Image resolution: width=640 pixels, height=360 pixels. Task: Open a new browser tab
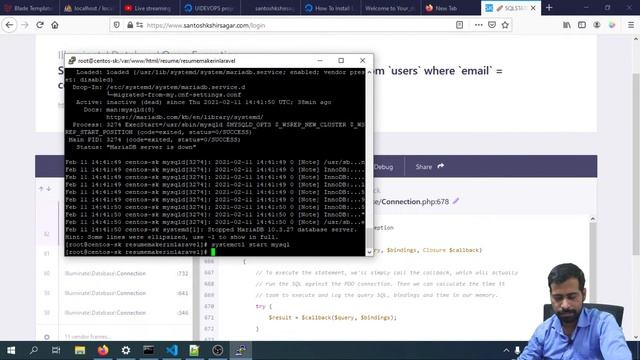point(549,8)
